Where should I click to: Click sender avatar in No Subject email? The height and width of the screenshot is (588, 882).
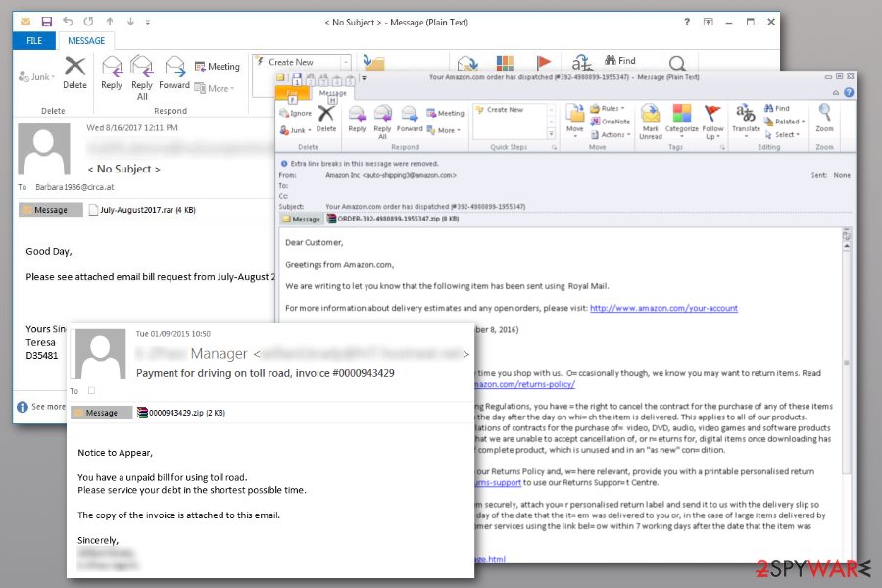[x=44, y=149]
